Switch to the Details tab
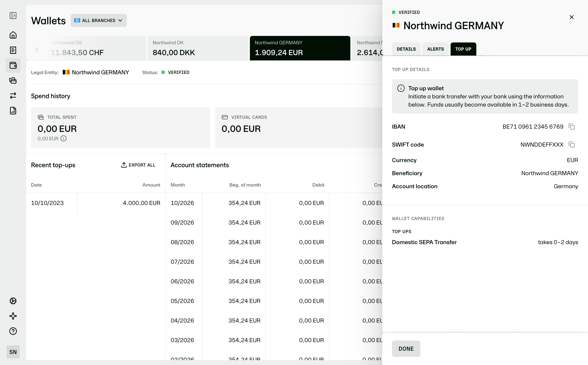Viewport: 588px width, 365px height. [x=406, y=49]
